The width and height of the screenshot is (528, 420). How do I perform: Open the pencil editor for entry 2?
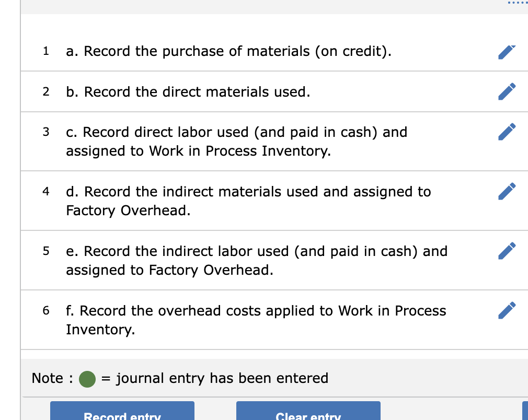[507, 91]
